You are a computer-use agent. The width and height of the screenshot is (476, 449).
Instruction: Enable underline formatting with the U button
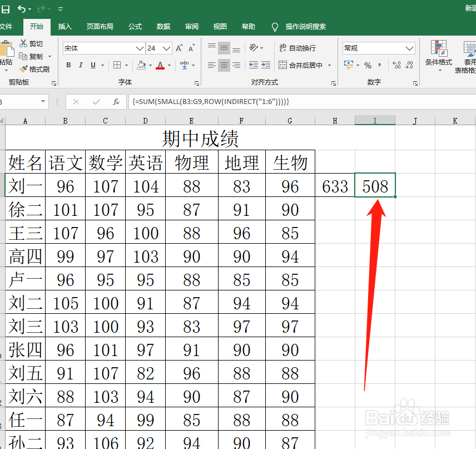pos(92,65)
